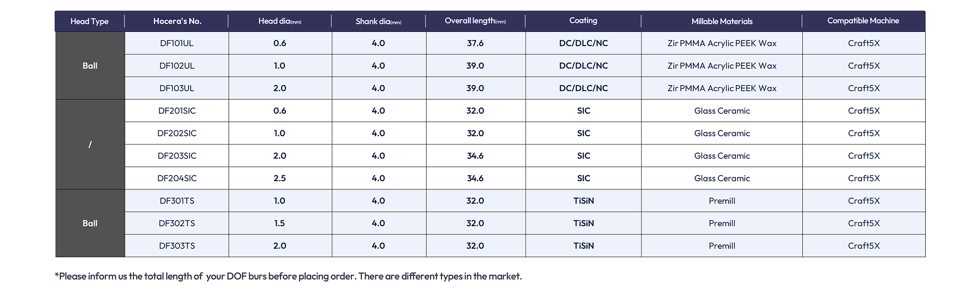Select part number DF102UL
980x300 pixels.
click(177, 66)
